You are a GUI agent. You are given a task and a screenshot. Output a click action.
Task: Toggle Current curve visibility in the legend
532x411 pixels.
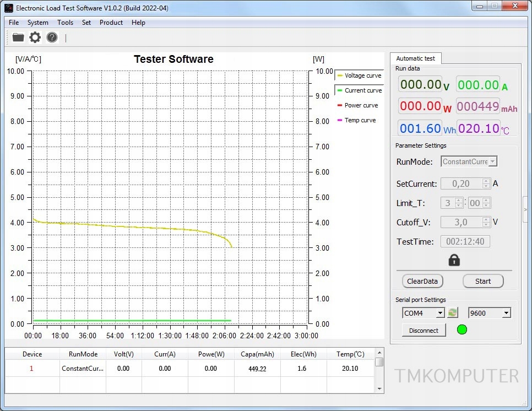[x=359, y=90]
